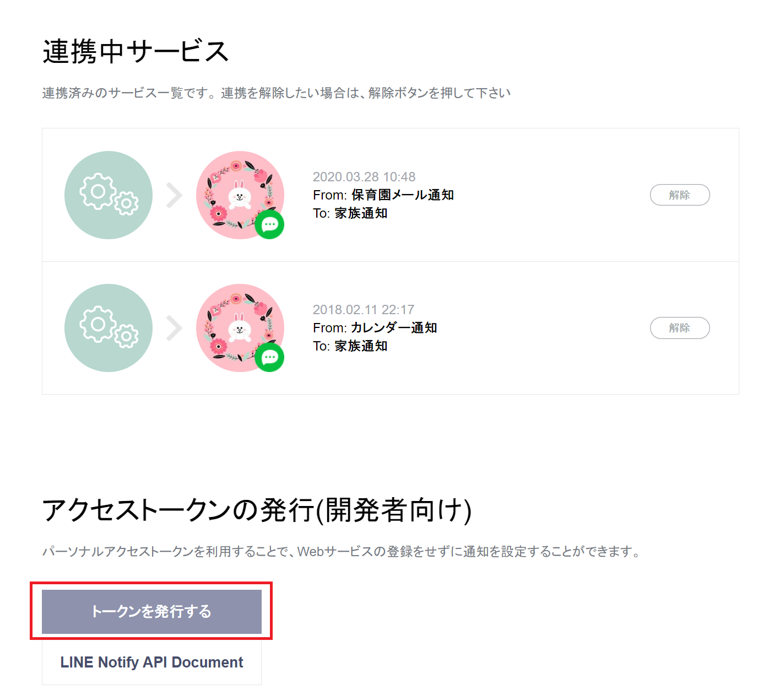
Task: Click the 2020.03.28 10:48 timestamp
Action: pyautogui.click(x=364, y=177)
